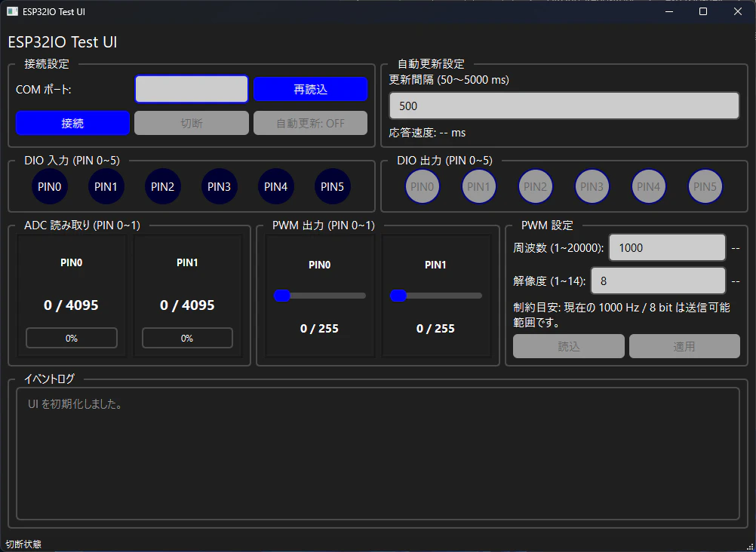Viewport: 756px width, 552px height.
Task: Click the PWM 出力 PIN0 slider handle
Action: [282, 296]
